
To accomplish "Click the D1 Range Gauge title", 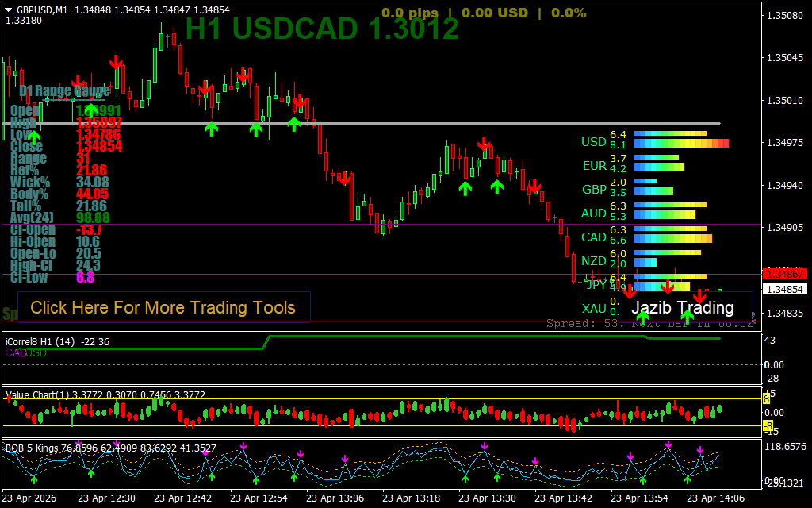I will point(65,90).
